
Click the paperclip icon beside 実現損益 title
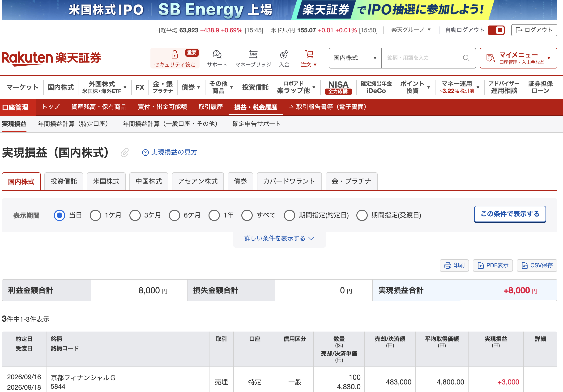click(124, 153)
